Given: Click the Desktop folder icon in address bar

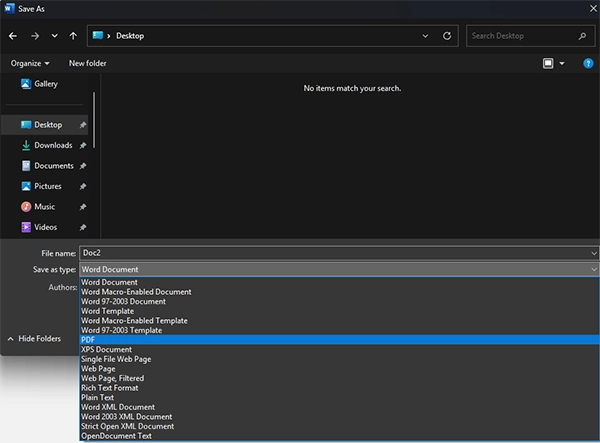Looking at the screenshot, I should (98, 36).
